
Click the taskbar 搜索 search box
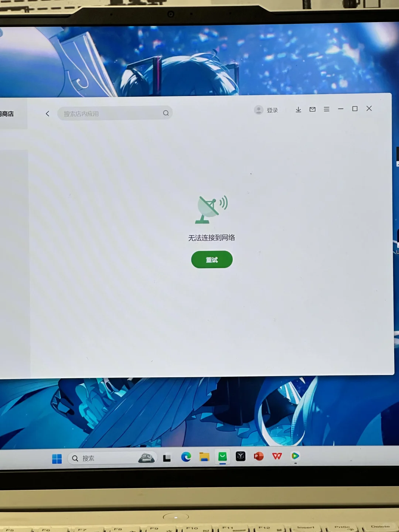112,458
